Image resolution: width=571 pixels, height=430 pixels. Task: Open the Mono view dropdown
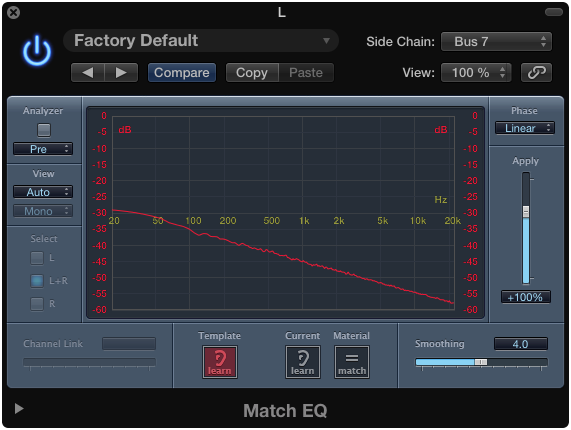[43, 211]
